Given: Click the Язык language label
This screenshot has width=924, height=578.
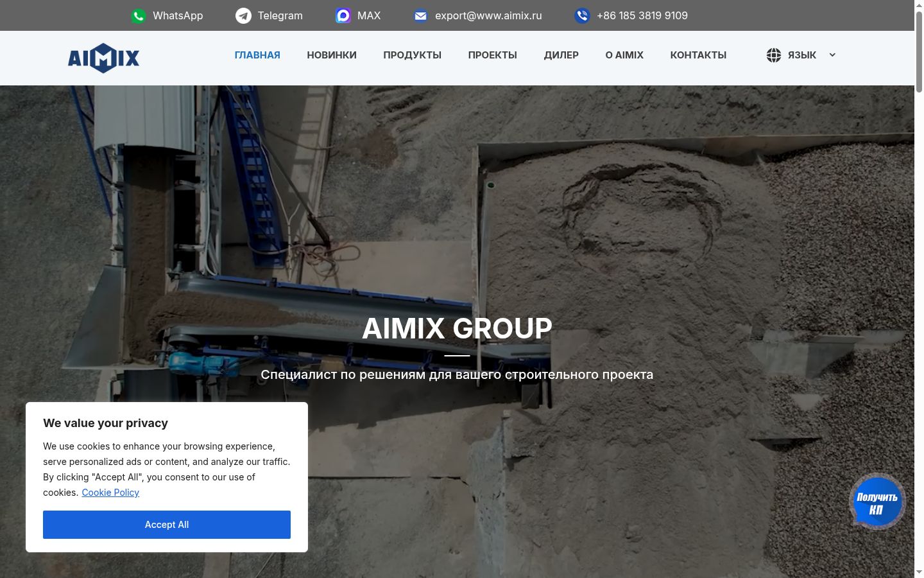Looking at the screenshot, I should 802,55.
